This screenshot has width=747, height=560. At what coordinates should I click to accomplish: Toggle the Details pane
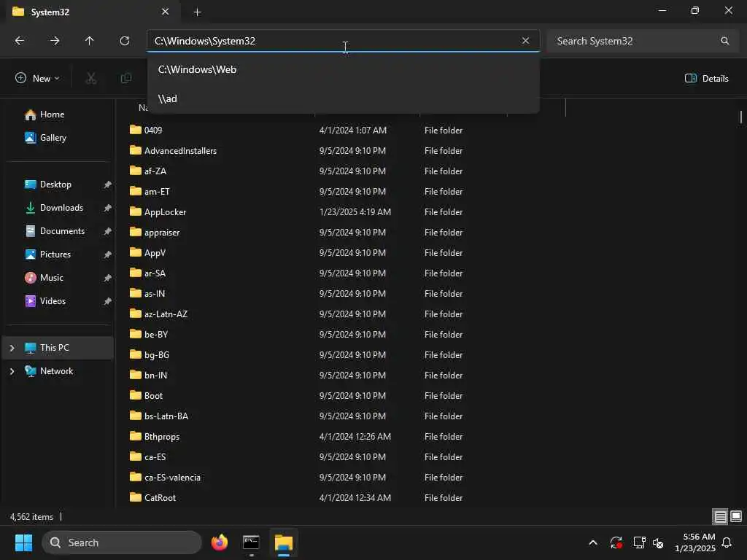pos(706,79)
